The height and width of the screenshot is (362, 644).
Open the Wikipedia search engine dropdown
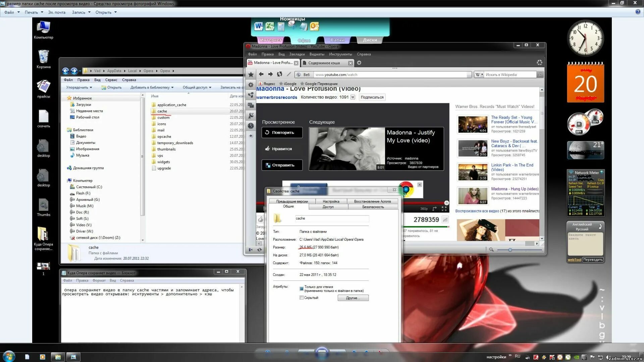[x=479, y=75]
